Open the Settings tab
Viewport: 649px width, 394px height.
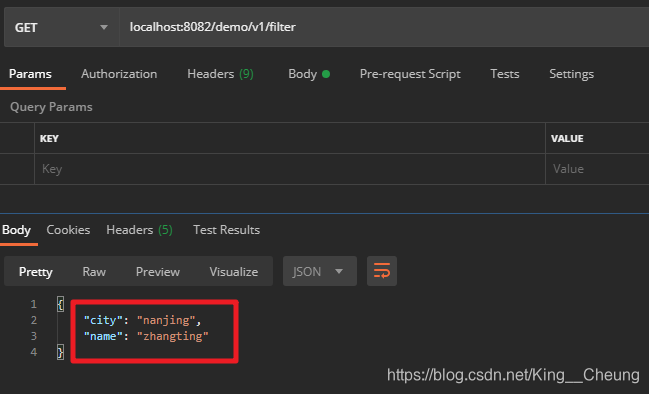tap(571, 74)
